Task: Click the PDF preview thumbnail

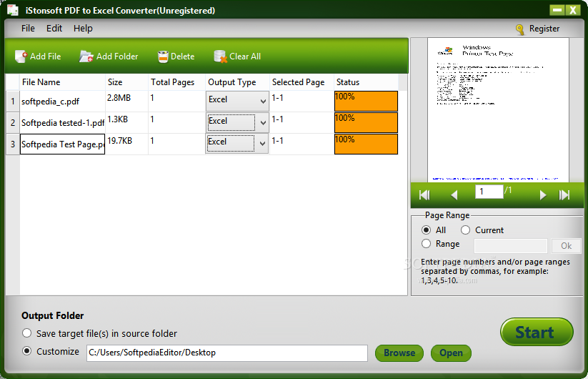Action: pyautogui.click(x=498, y=110)
